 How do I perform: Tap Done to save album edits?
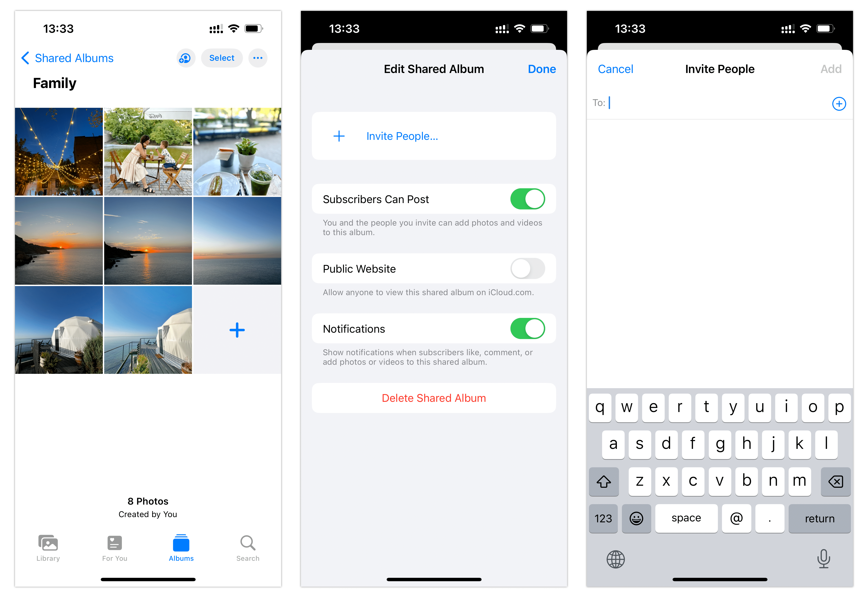(542, 69)
